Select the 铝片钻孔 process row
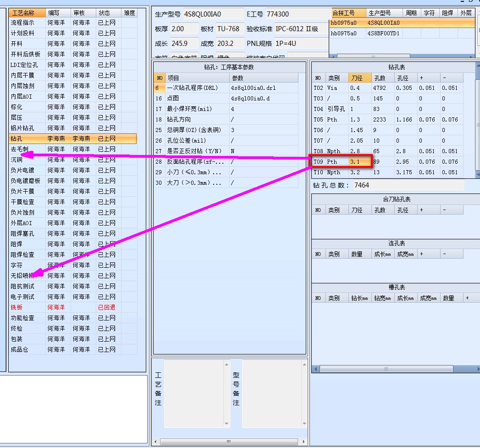 pyautogui.click(x=73, y=128)
